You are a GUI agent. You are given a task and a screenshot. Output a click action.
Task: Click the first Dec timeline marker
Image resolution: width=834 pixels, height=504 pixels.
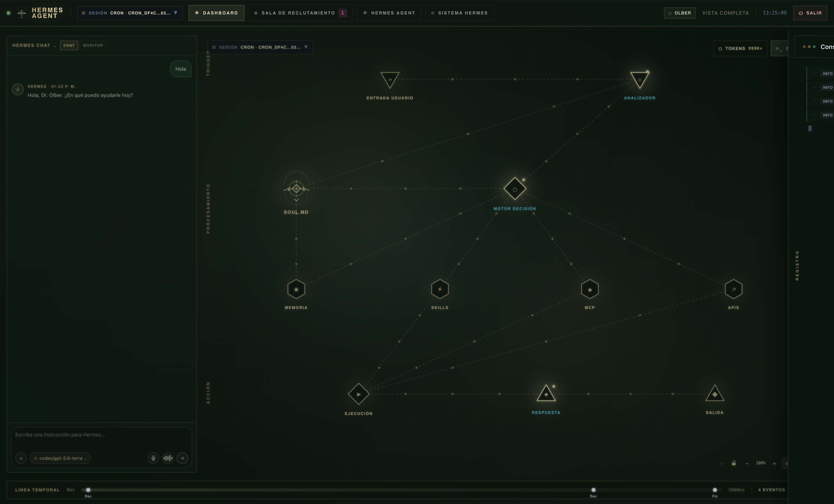click(88, 490)
